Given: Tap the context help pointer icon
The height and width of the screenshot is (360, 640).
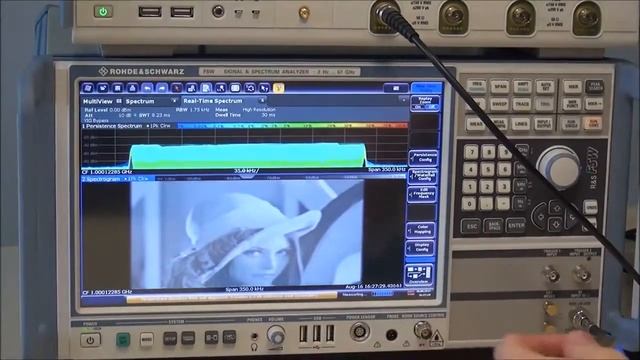Looking at the screenshot, I should point(264,88).
